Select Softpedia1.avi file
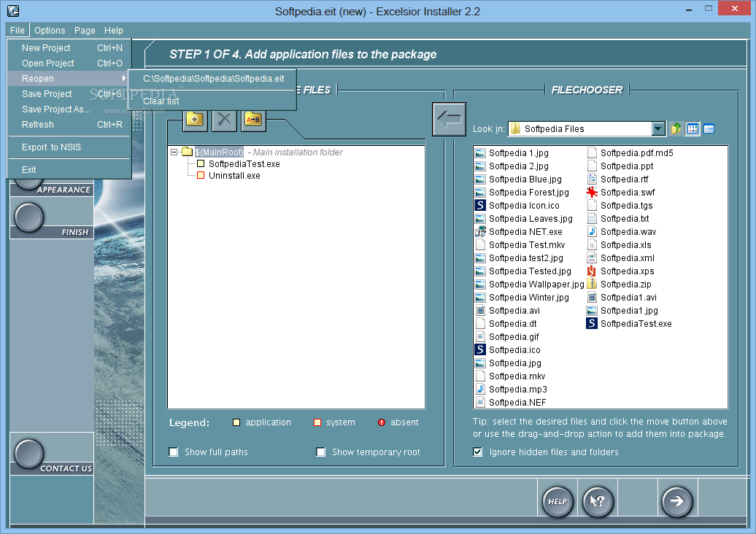The image size is (756, 534). click(622, 298)
